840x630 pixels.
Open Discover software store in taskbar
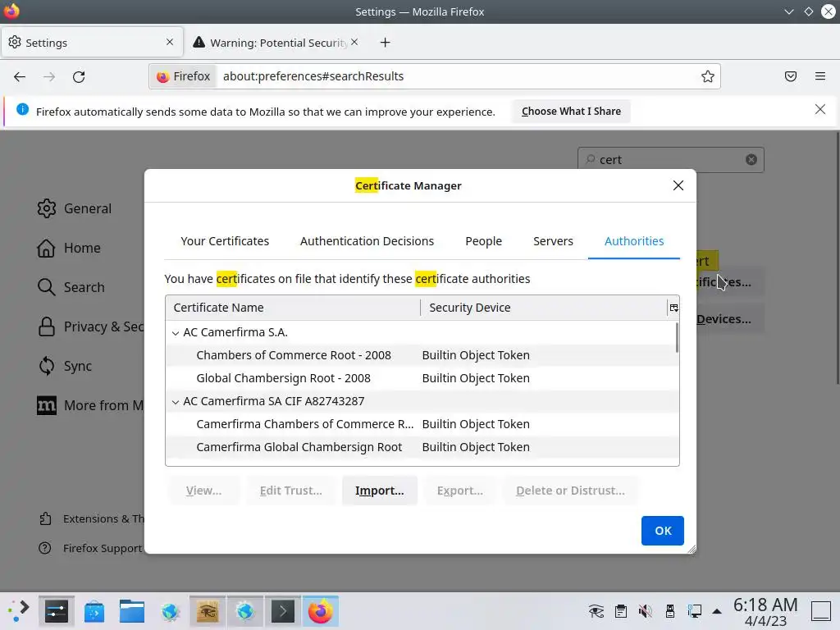tap(94, 610)
